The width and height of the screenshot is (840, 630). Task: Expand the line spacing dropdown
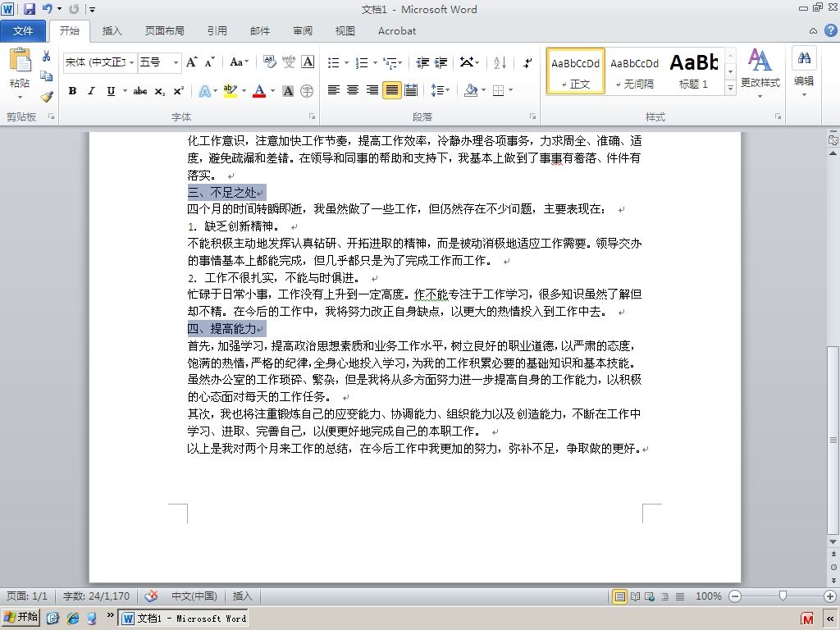(448, 90)
